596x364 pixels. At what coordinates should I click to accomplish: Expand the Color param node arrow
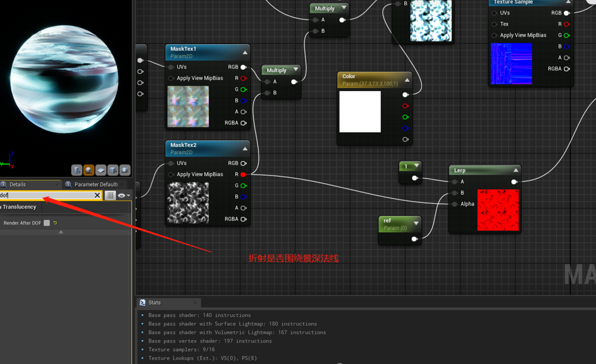(407, 80)
